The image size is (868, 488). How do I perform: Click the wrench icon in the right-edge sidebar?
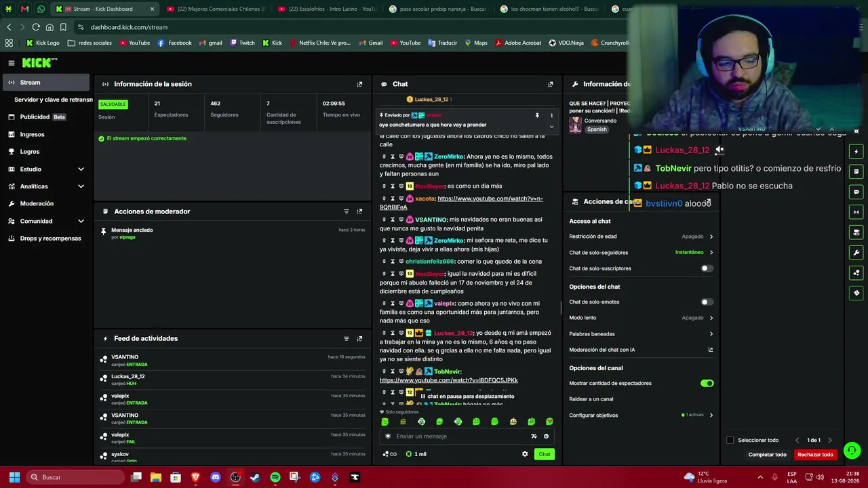tap(856, 253)
